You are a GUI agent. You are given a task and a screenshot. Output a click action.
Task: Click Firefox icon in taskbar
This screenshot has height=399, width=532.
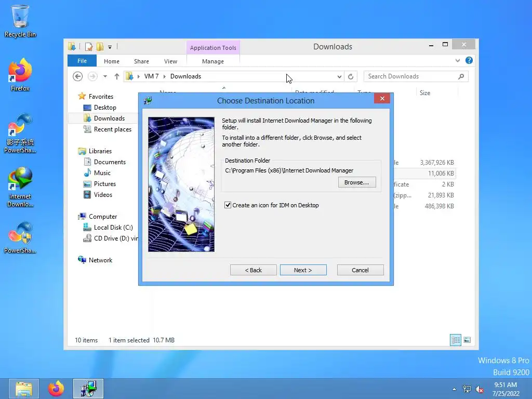[x=56, y=389]
